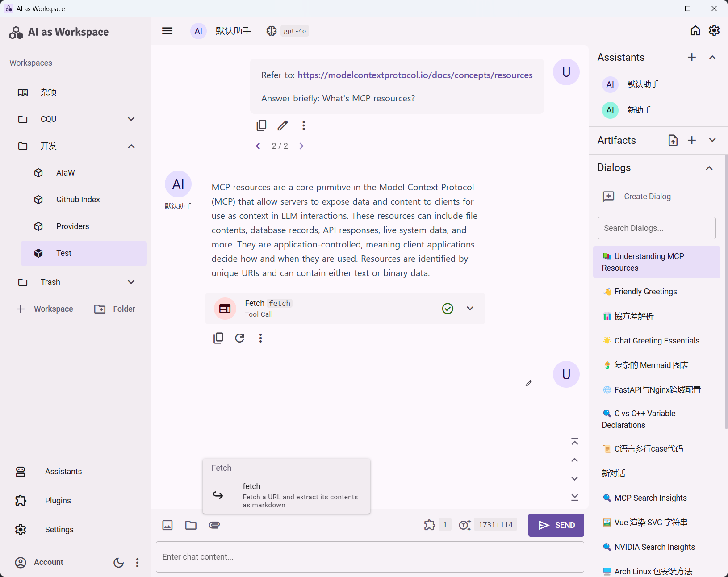Viewport: 728px width, 577px height.
Task: Add an image with the image icon
Action: tap(167, 525)
